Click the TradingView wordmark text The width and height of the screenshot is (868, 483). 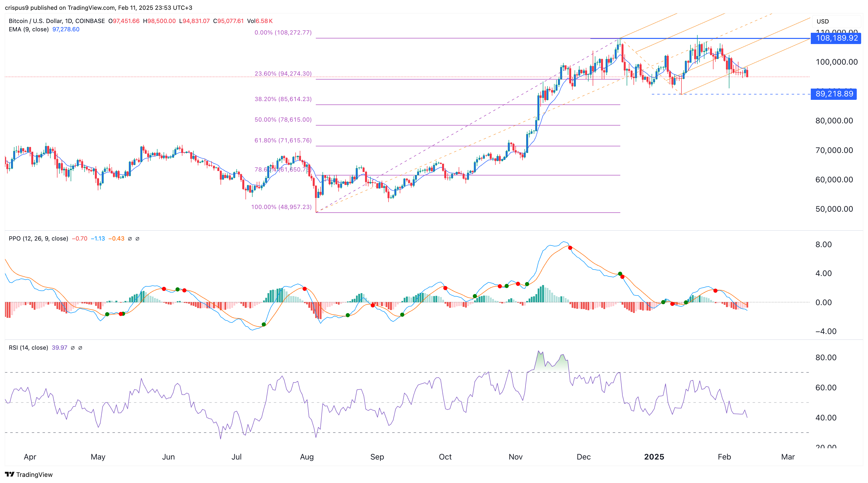(x=34, y=475)
